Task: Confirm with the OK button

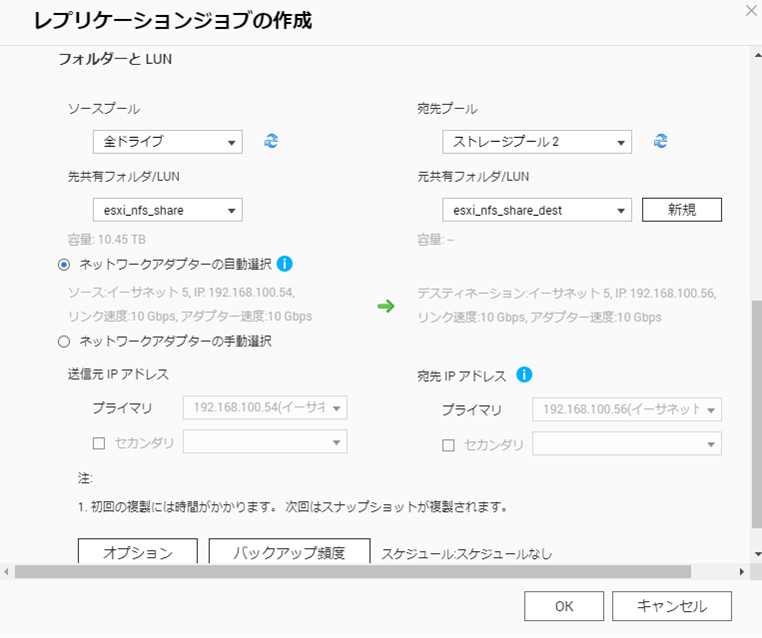Action: [x=564, y=606]
